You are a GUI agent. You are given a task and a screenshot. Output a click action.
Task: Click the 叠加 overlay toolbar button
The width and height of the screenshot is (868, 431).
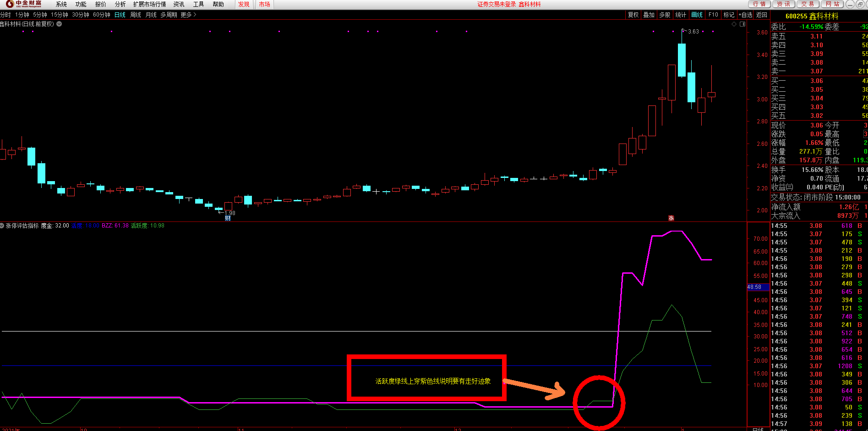tap(649, 15)
